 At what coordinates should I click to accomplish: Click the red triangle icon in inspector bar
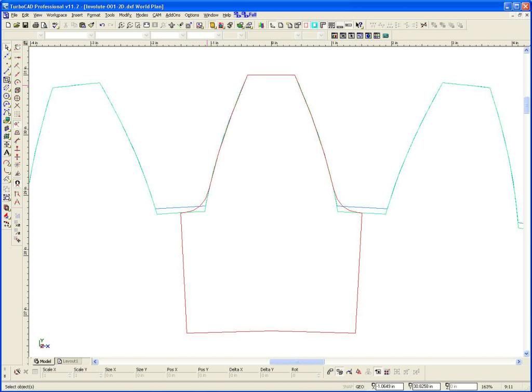pos(358,372)
